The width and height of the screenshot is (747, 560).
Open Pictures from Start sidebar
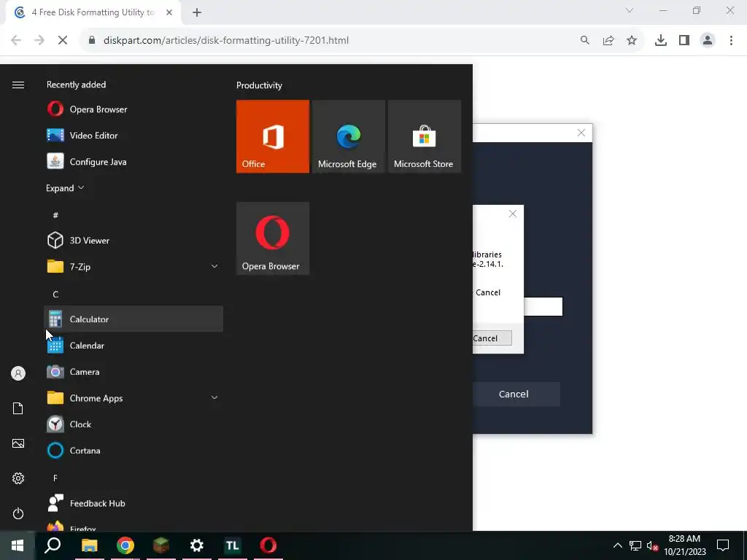(18, 443)
